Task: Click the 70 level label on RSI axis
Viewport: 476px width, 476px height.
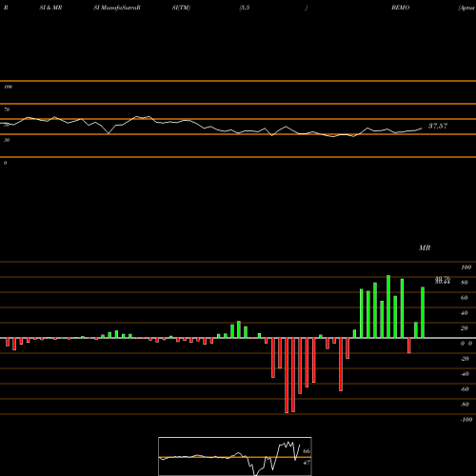Action: 7,109
